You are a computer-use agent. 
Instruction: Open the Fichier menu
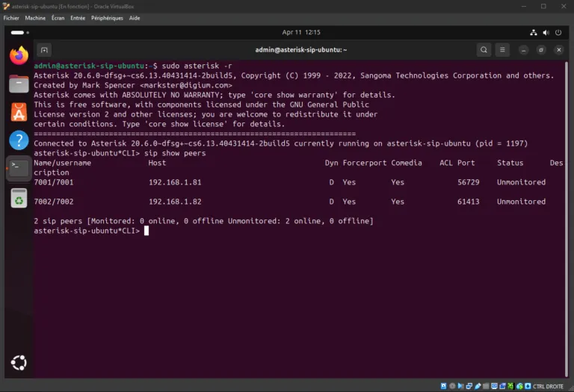(x=11, y=18)
